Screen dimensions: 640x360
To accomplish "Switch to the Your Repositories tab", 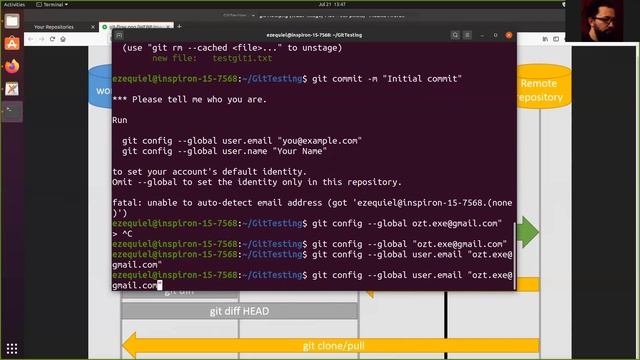I will tap(54, 27).
